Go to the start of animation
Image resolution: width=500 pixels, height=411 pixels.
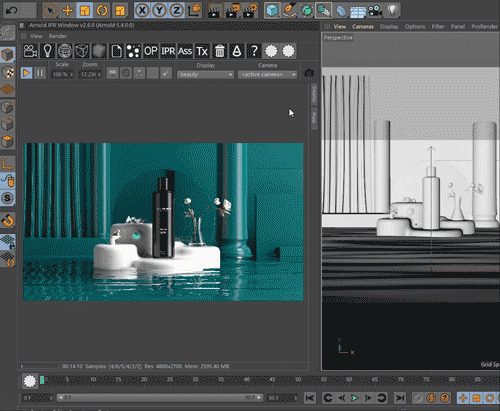310,398
